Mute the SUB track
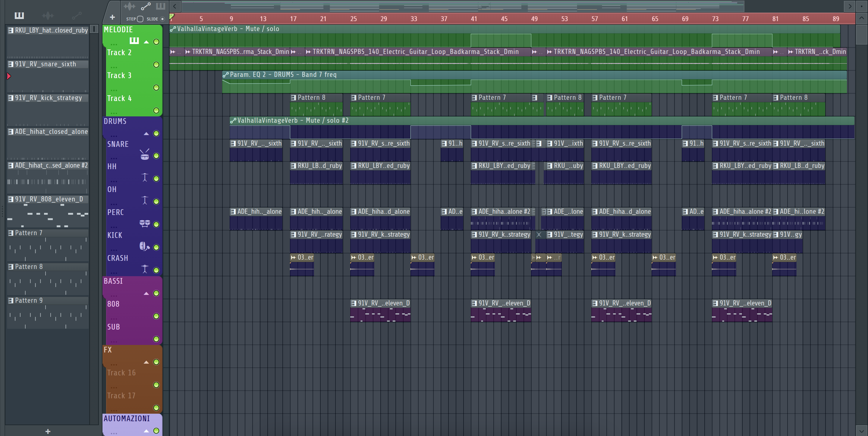This screenshot has width=868, height=436. click(156, 339)
